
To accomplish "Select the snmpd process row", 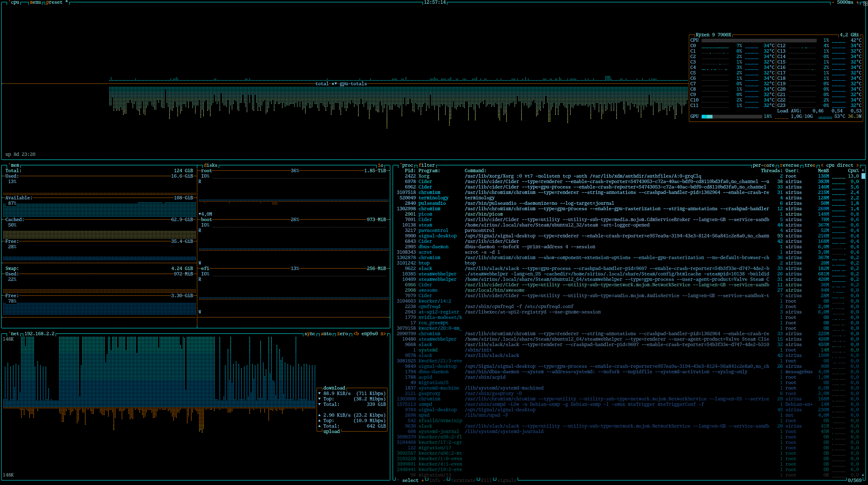I will [x=628, y=405].
